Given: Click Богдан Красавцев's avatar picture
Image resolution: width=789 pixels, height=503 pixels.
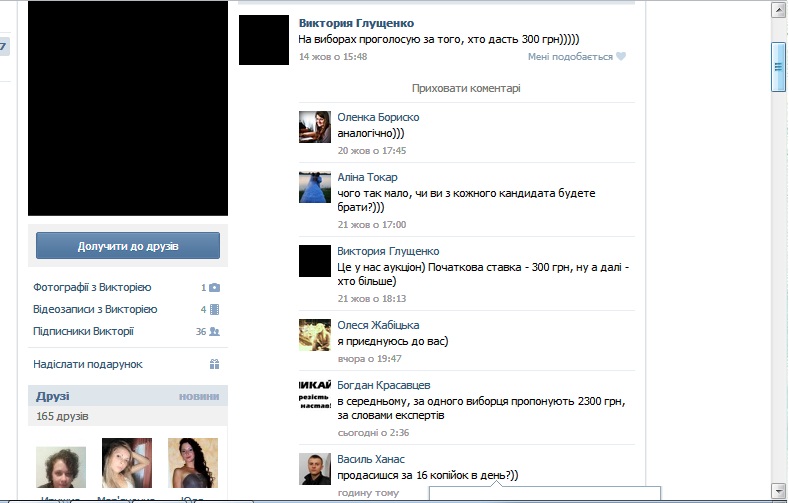Looking at the screenshot, I should [315, 395].
